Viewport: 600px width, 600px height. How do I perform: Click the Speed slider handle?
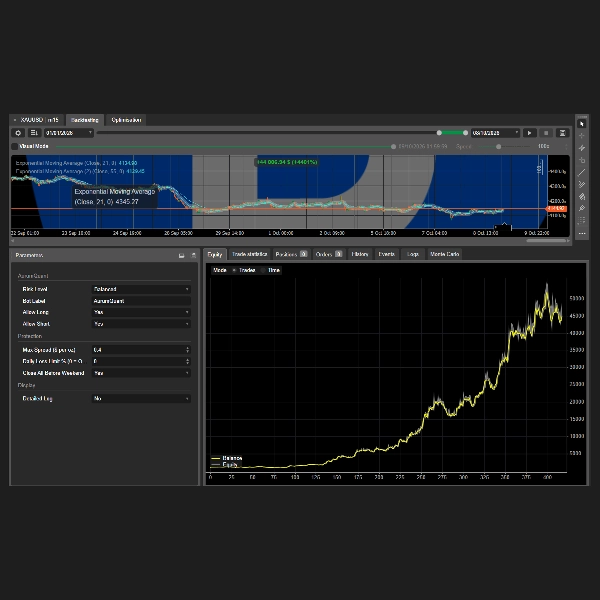499,147
